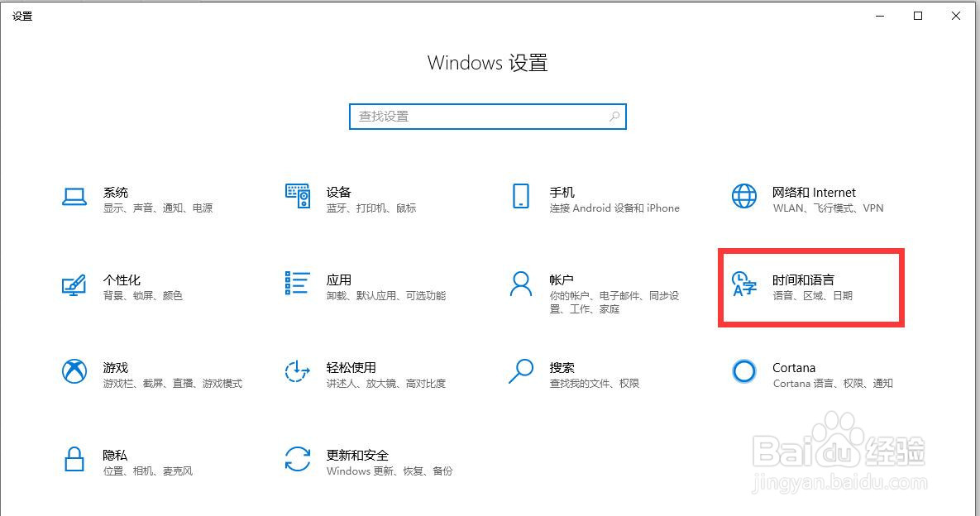980x516 pixels.
Task: Open the 游戏 Xbox icon
Action: [x=74, y=371]
